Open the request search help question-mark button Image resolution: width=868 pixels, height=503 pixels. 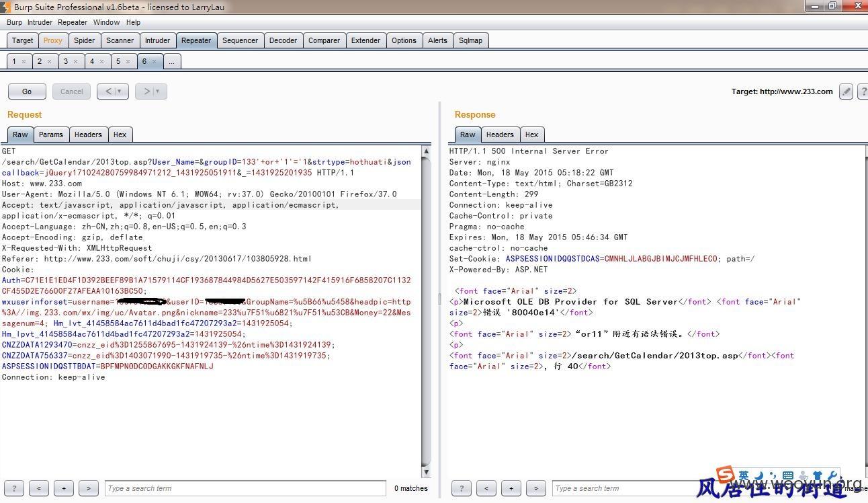tap(13, 488)
